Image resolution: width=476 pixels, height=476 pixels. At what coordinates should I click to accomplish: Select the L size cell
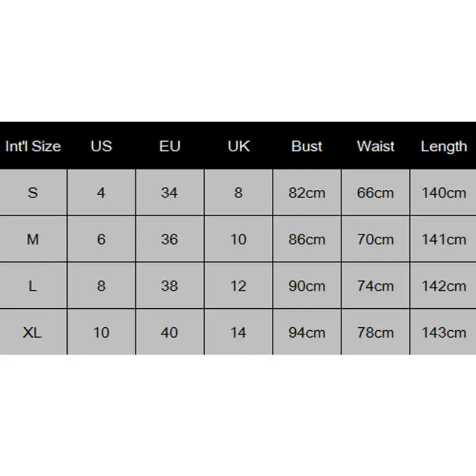point(33,286)
